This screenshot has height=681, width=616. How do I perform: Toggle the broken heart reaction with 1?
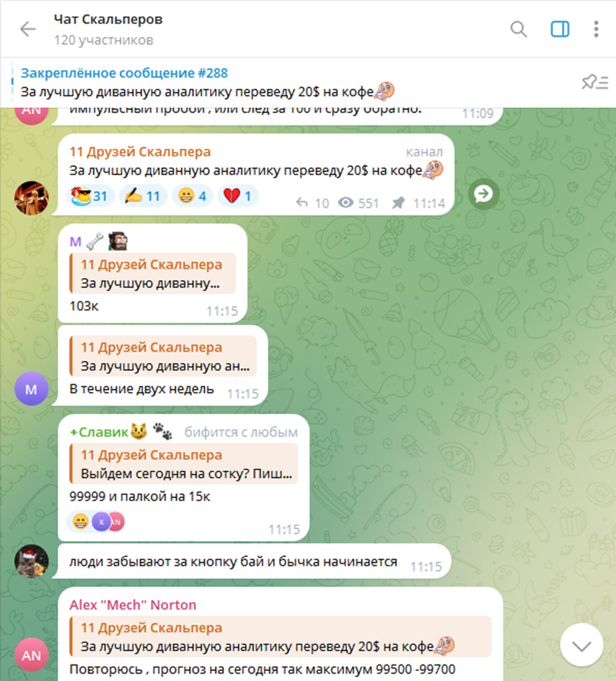tap(238, 196)
